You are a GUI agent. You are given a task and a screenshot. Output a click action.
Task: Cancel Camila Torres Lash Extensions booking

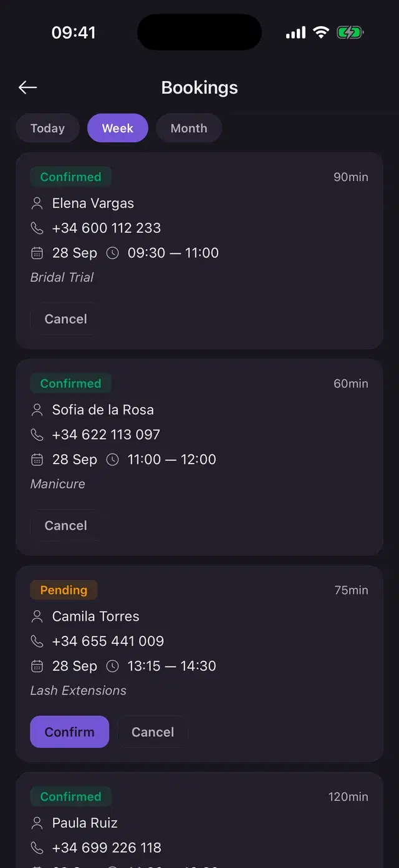tap(153, 732)
